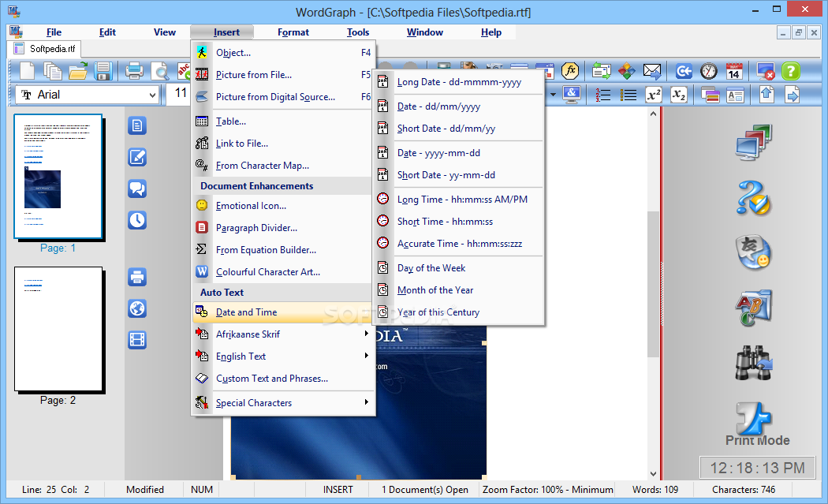This screenshot has height=504, width=828.
Task: Insert Long Time - hh:mm:ss AM/PM
Action: 459,200
